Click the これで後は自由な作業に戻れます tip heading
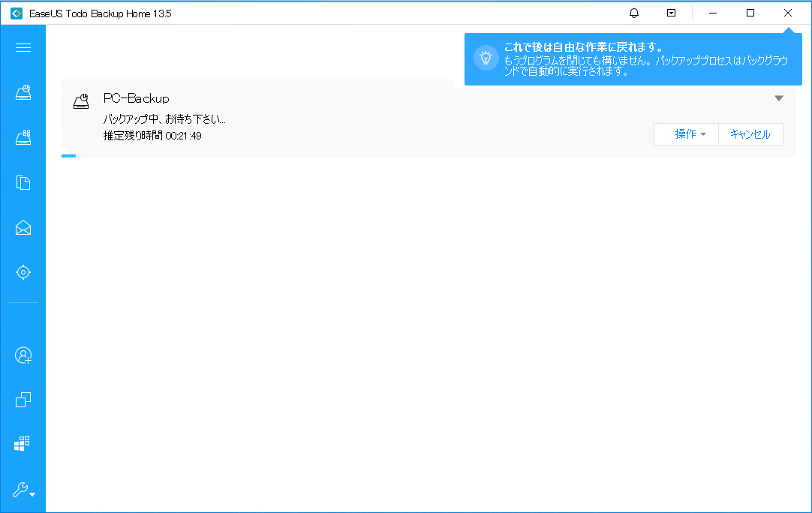Viewport: 812px width, 513px height. pos(584,47)
